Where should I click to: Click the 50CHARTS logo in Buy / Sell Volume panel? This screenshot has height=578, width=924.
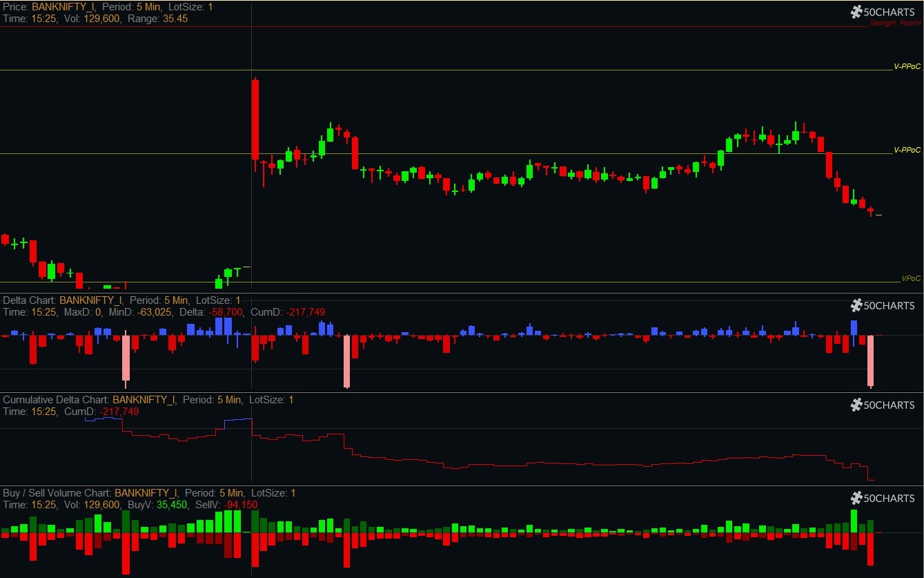coord(883,498)
